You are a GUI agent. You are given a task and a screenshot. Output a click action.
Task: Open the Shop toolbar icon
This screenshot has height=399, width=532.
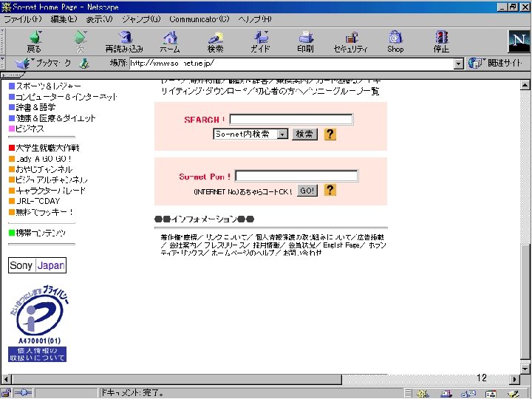point(395,41)
